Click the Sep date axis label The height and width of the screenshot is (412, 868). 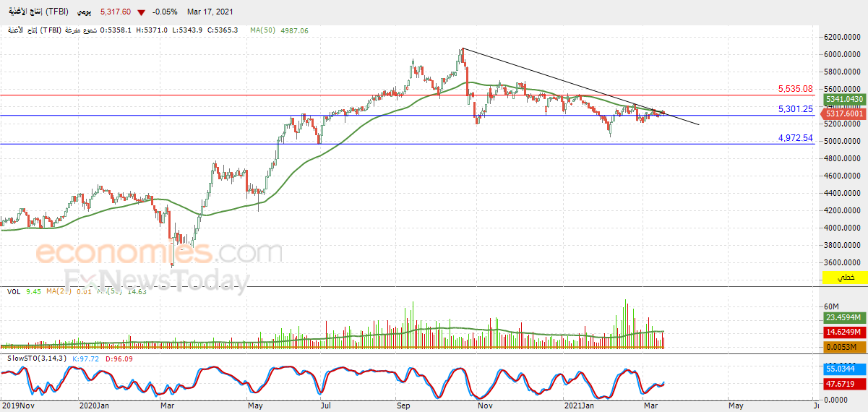pos(403,405)
